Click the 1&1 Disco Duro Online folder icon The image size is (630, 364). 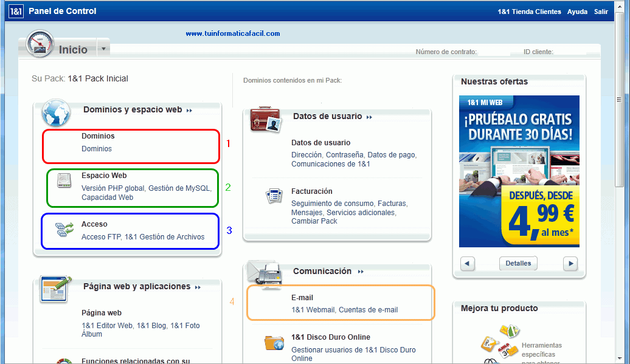[274, 343]
